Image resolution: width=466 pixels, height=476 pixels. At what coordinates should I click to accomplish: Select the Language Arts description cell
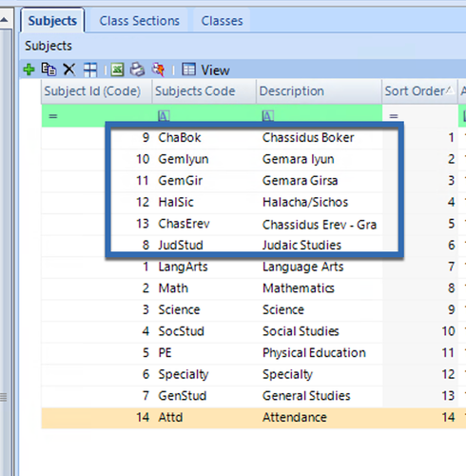click(319, 267)
